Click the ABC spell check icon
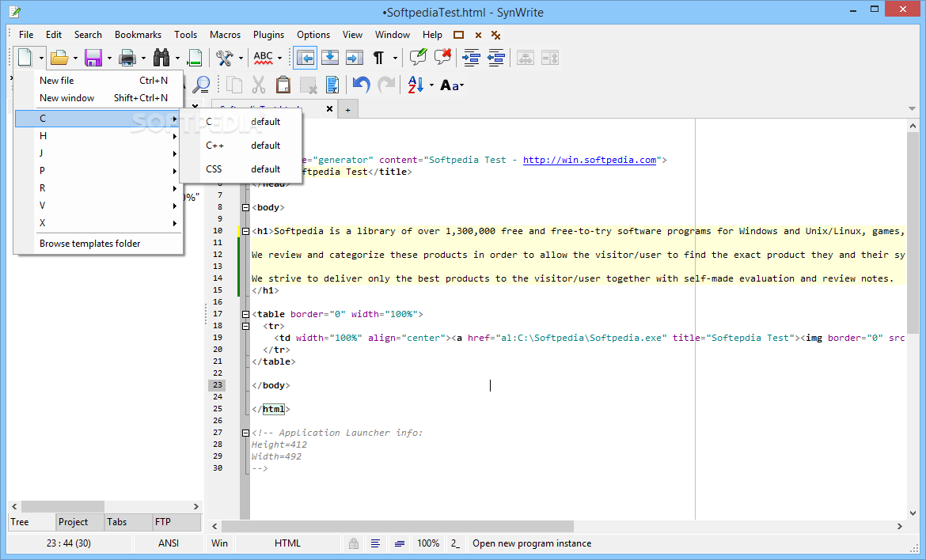 263,58
